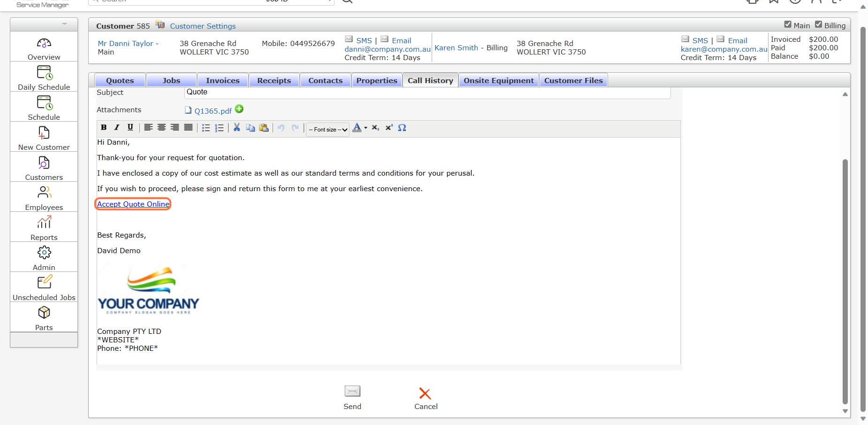Switch to the Invoices tab

point(223,80)
